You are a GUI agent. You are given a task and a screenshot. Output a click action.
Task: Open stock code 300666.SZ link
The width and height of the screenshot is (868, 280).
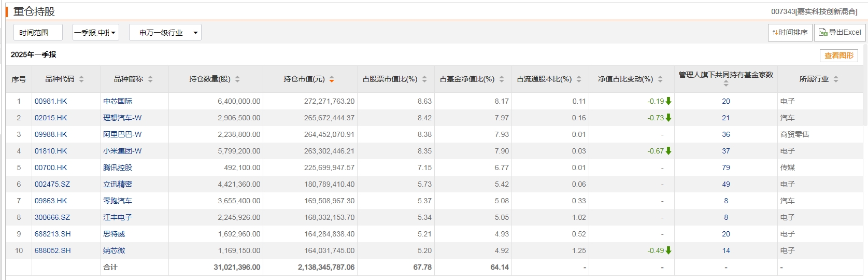(x=52, y=217)
